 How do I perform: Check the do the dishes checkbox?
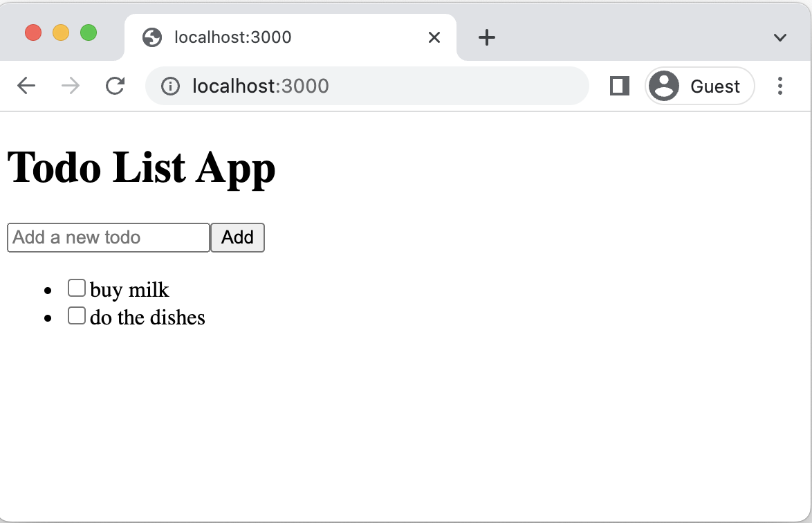click(77, 315)
